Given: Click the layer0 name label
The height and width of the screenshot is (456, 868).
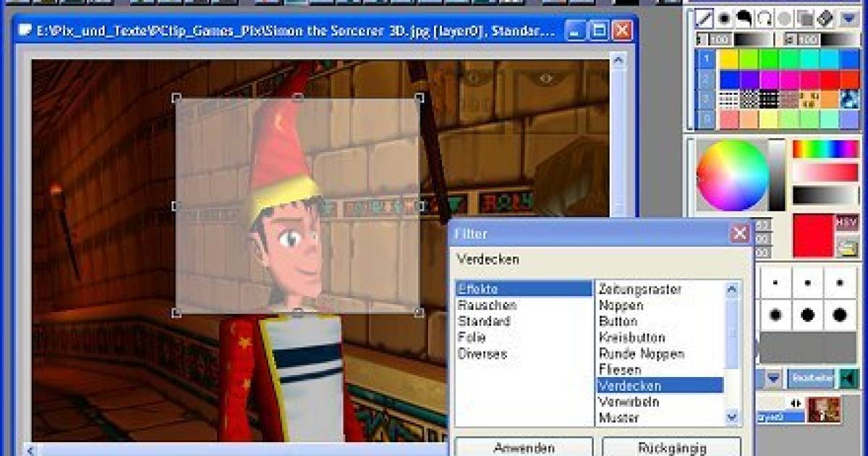Looking at the screenshot, I should coord(781,417).
